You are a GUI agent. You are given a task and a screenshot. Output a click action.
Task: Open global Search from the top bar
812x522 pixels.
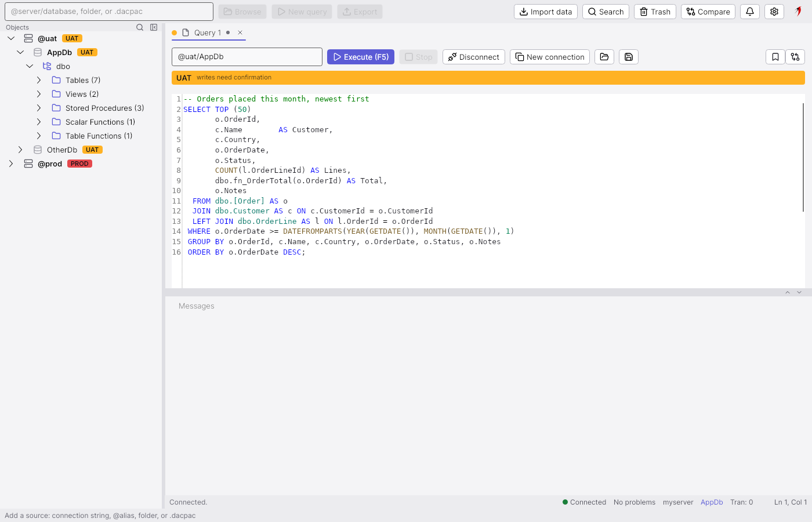click(606, 12)
